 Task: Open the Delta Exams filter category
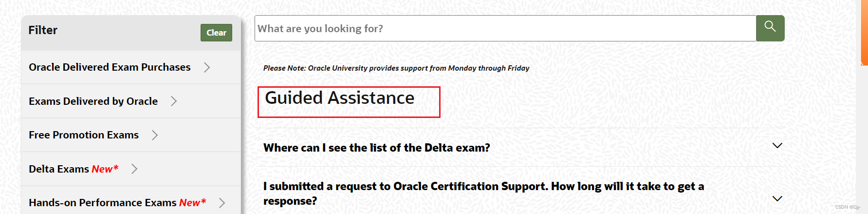73,169
